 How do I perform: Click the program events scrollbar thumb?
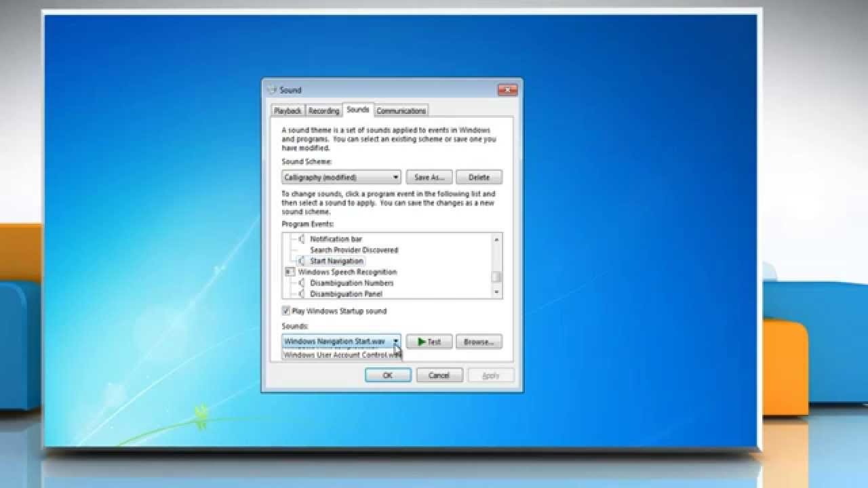click(x=497, y=277)
